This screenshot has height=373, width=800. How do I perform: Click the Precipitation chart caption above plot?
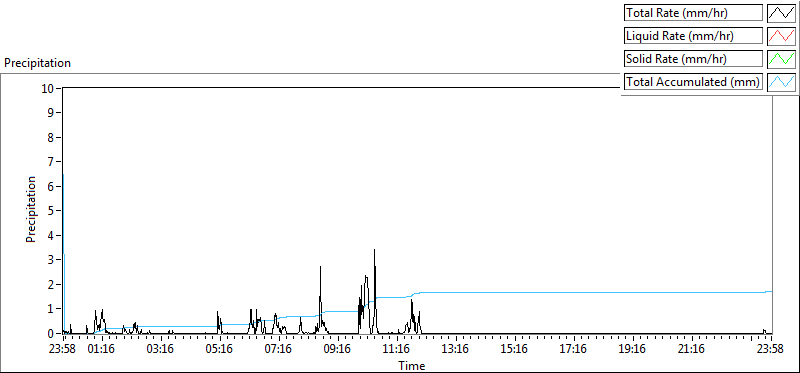(x=37, y=63)
